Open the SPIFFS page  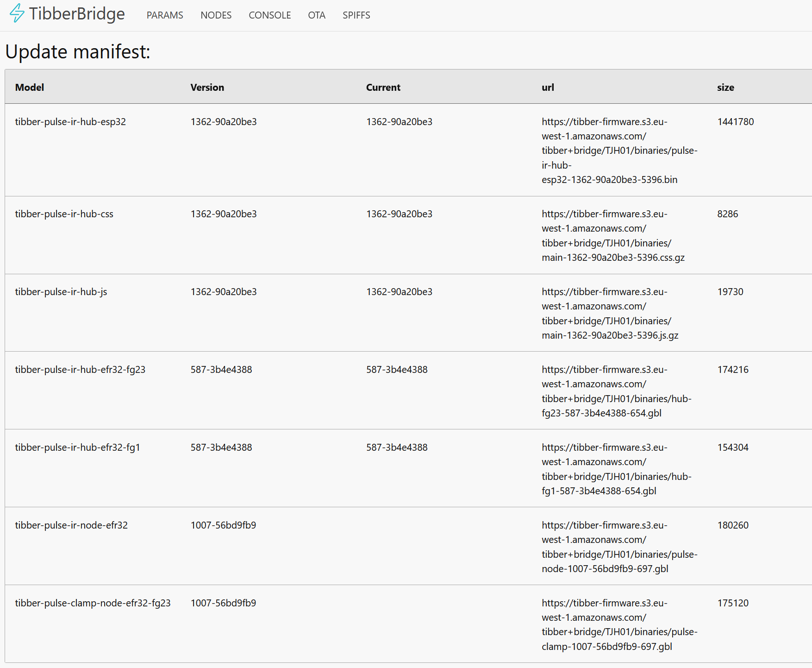(356, 15)
